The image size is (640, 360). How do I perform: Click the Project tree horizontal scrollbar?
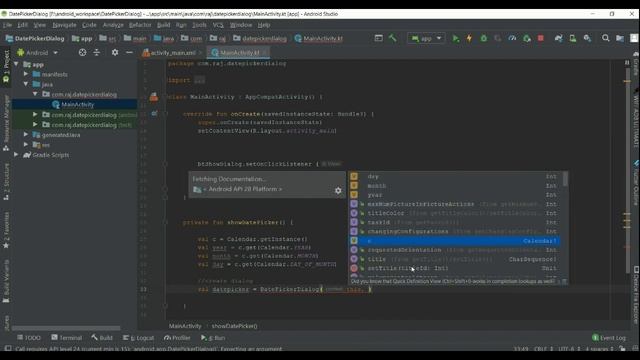66,328
